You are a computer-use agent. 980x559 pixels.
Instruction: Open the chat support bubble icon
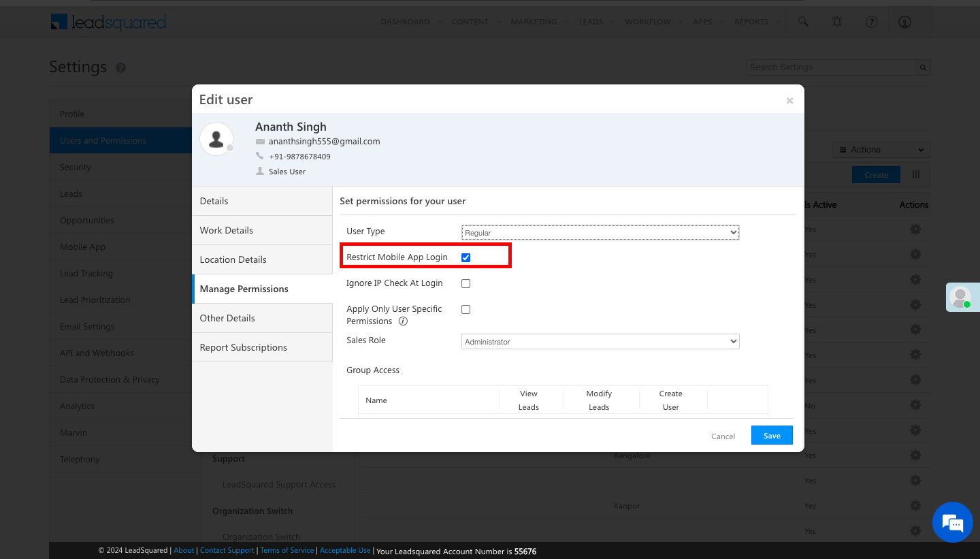[952, 522]
